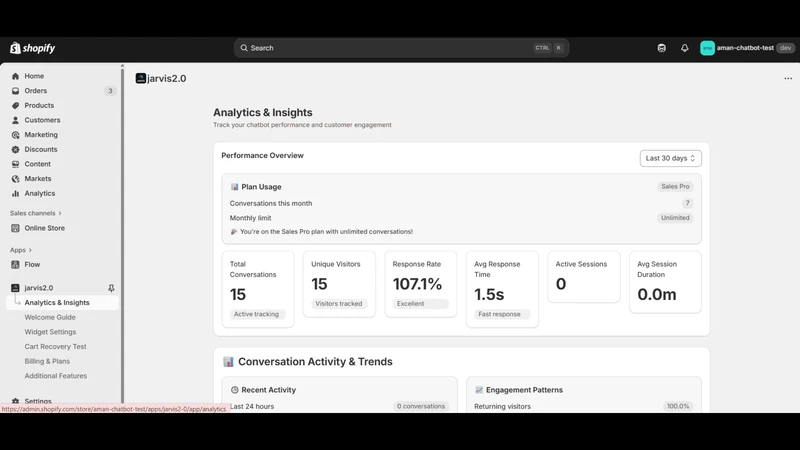Click the Markets globe icon
800x450 pixels.
click(x=15, y=179)
